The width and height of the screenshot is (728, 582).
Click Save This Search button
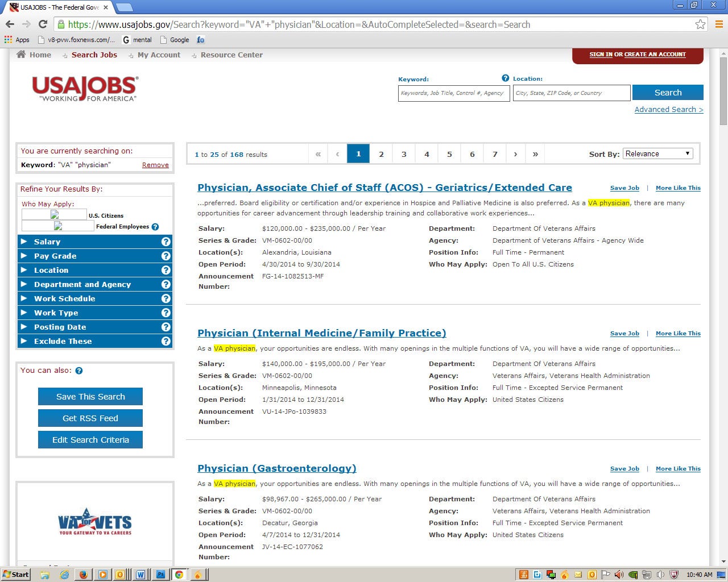(x=90, y=397)
